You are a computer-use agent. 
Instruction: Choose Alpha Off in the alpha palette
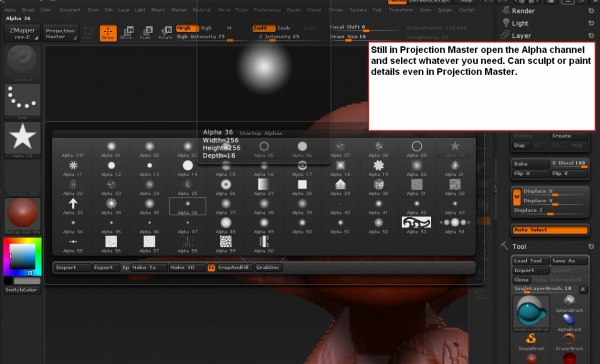[x=73, y=149]
